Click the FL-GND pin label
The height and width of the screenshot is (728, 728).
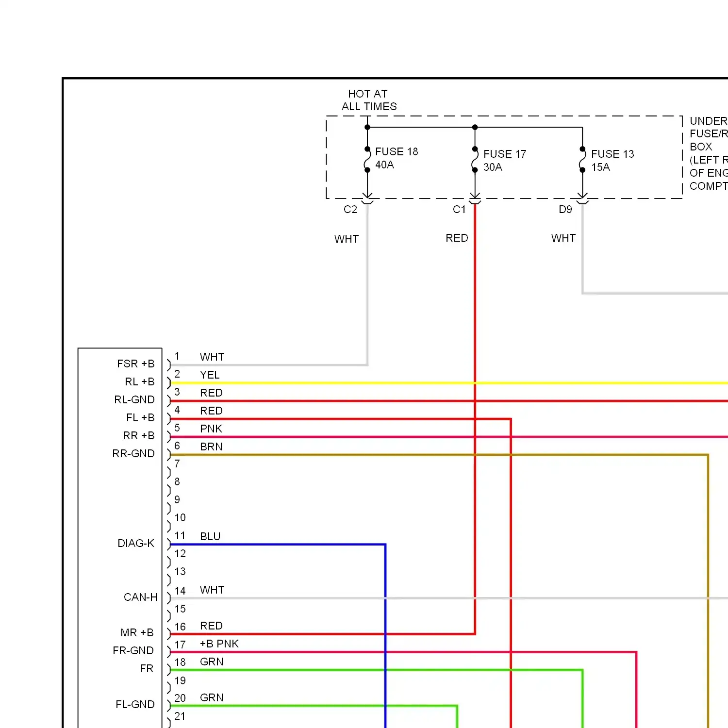(x=135, y=704)
